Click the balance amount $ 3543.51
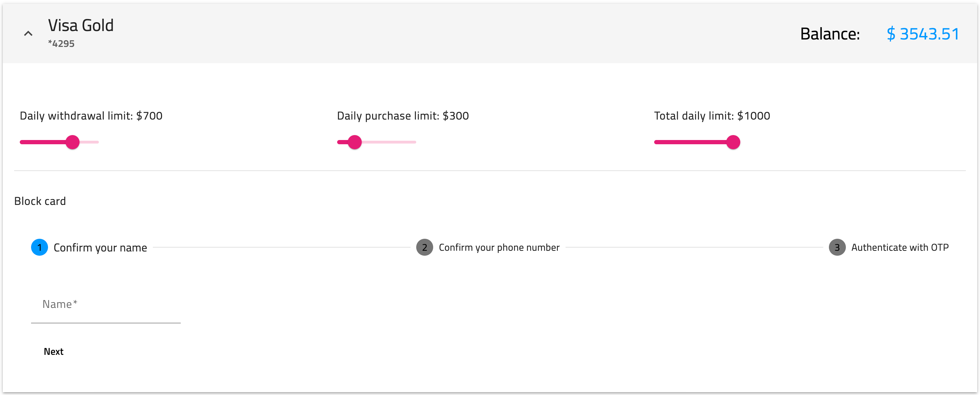 [x=922, y=34]
